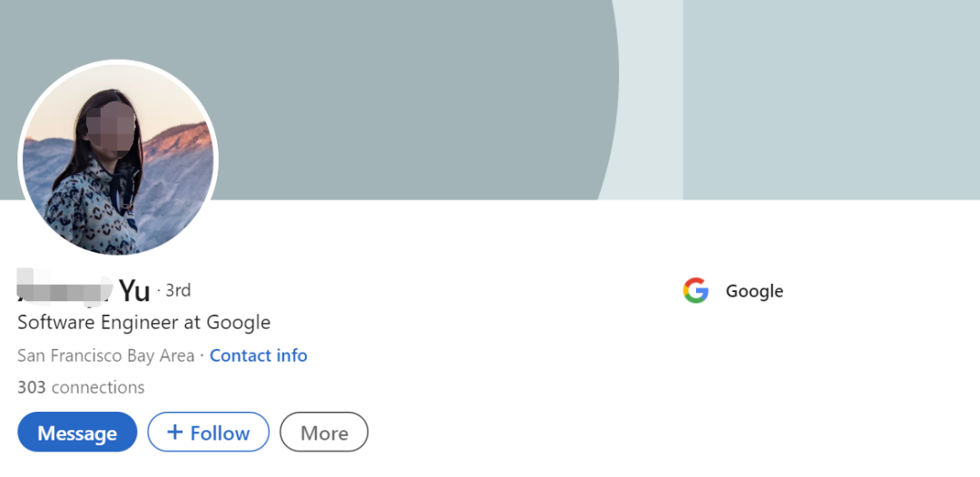Viewport: 980px width, 477px height.
Task: View the 303 connections list
Action: [81, 387]
